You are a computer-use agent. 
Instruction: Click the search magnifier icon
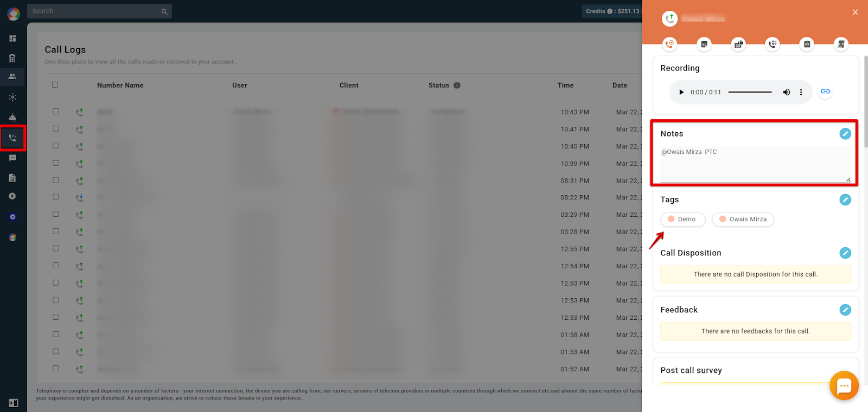(164, 11)
